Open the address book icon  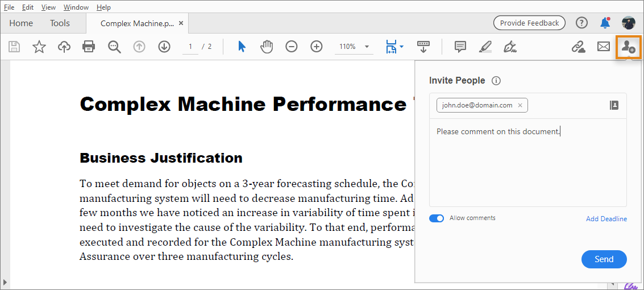pos(614,105)
